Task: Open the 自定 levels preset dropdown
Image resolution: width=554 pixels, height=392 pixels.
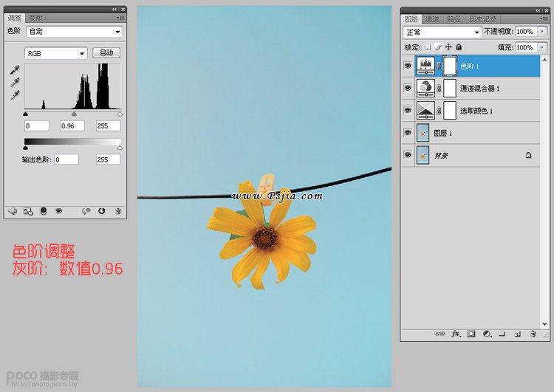Action: click(74, 32)
